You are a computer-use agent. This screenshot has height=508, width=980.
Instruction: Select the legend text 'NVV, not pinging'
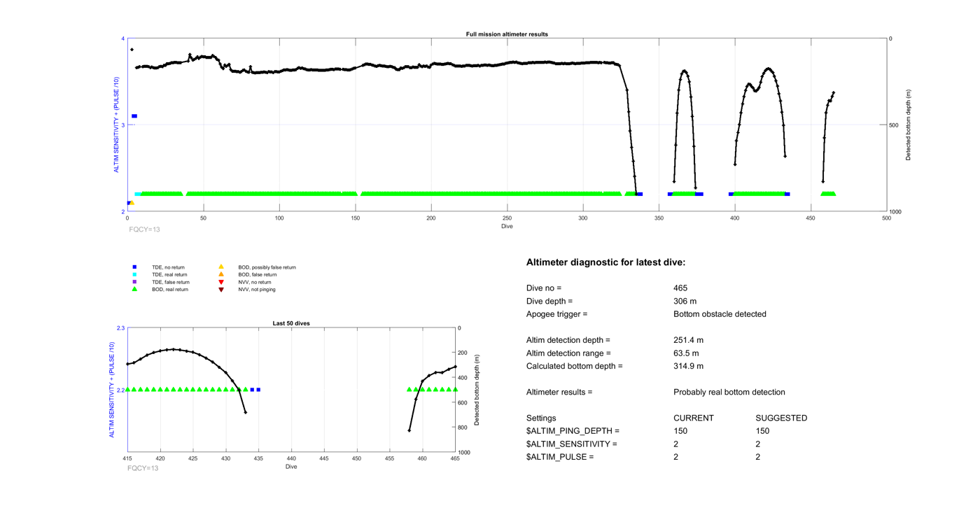[x=257, y=290]
